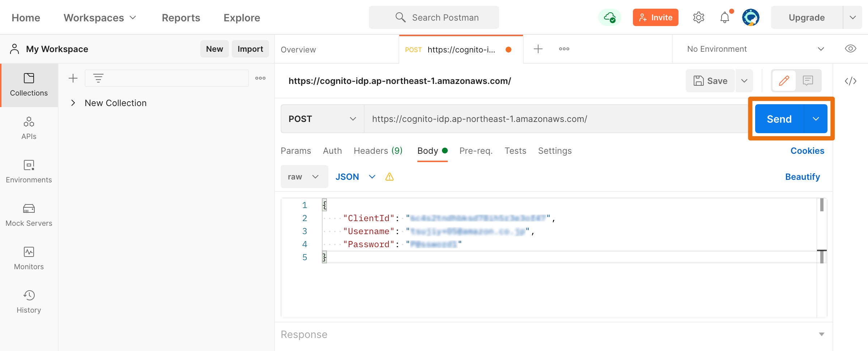Open a new request tab with plus
The height and width of the screenshot is (351, 868).
(x=538, y=49)
